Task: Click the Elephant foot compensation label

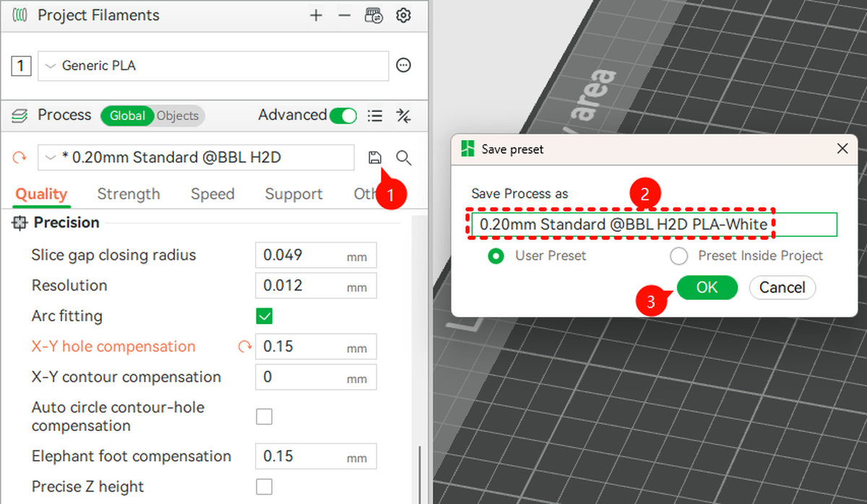Action: coord(131,456)
